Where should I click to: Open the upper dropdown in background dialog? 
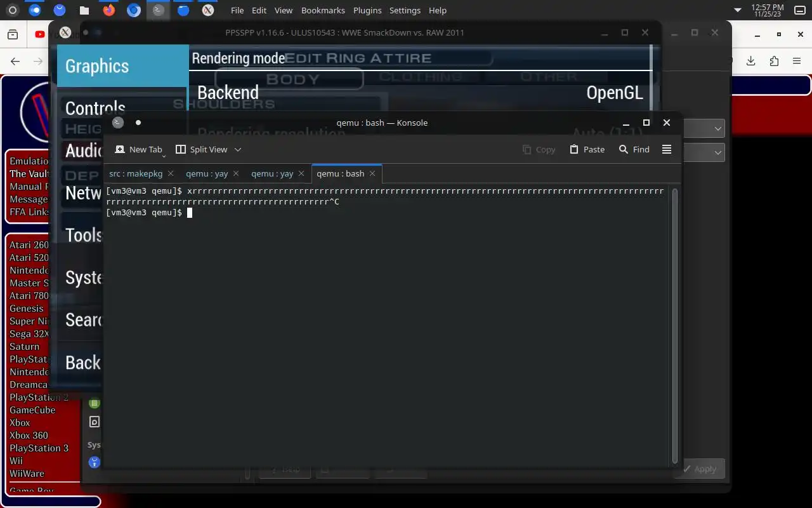point(705,128)
